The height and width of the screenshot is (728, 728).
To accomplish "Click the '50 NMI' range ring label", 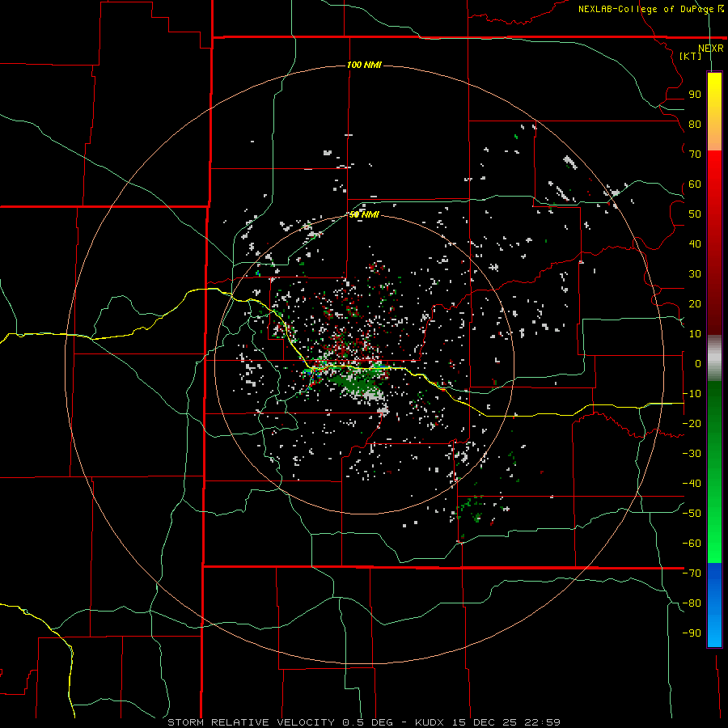I will pyautogui.click(x=364, y=214).
